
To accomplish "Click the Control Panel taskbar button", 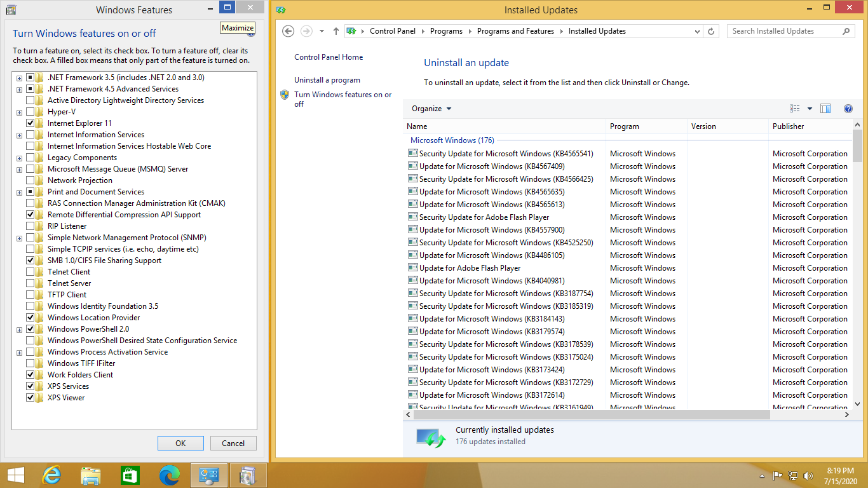I will [209, 475].
